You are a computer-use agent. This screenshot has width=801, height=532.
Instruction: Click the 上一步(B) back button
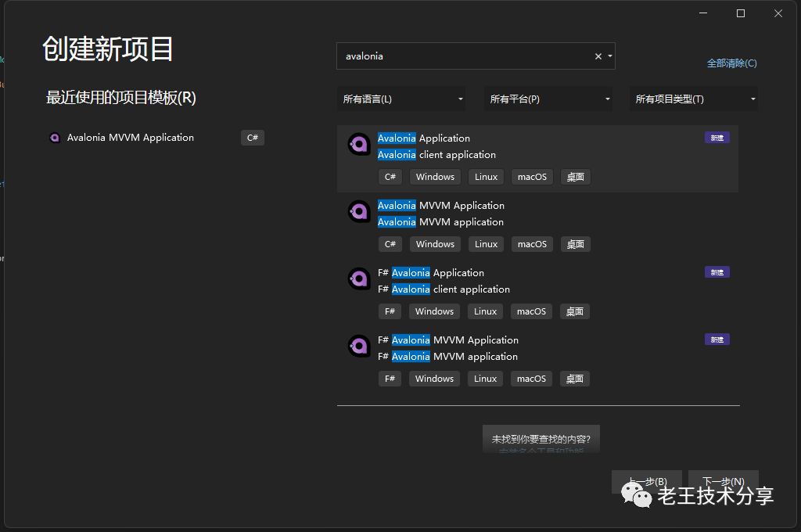pyautogui.click(x=647, y=482)
